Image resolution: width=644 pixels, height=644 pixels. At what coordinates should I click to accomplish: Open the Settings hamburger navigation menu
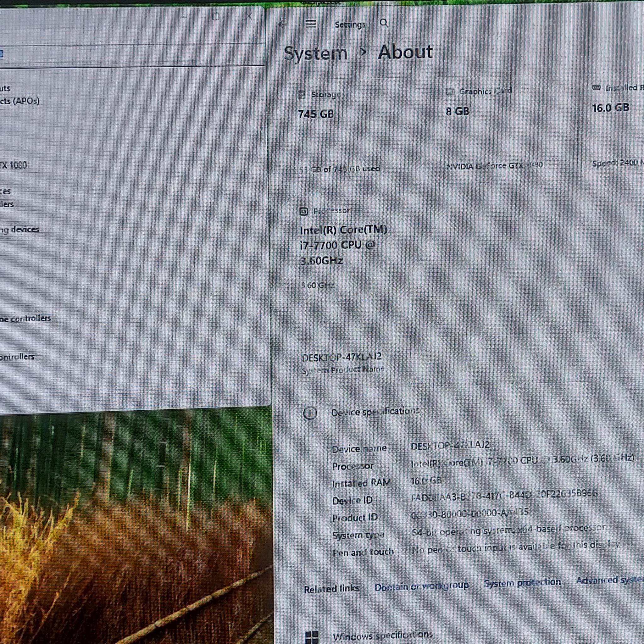pyautogui.click(x=311, y=24)
